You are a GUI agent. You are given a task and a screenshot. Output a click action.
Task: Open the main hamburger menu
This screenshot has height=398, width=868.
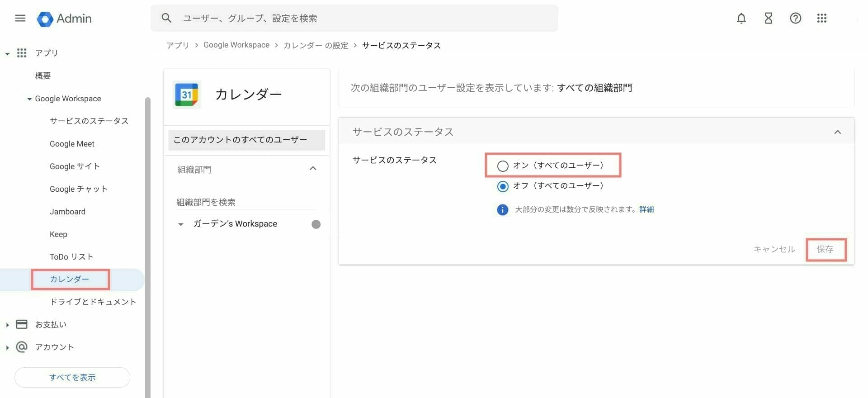[20, 18]
